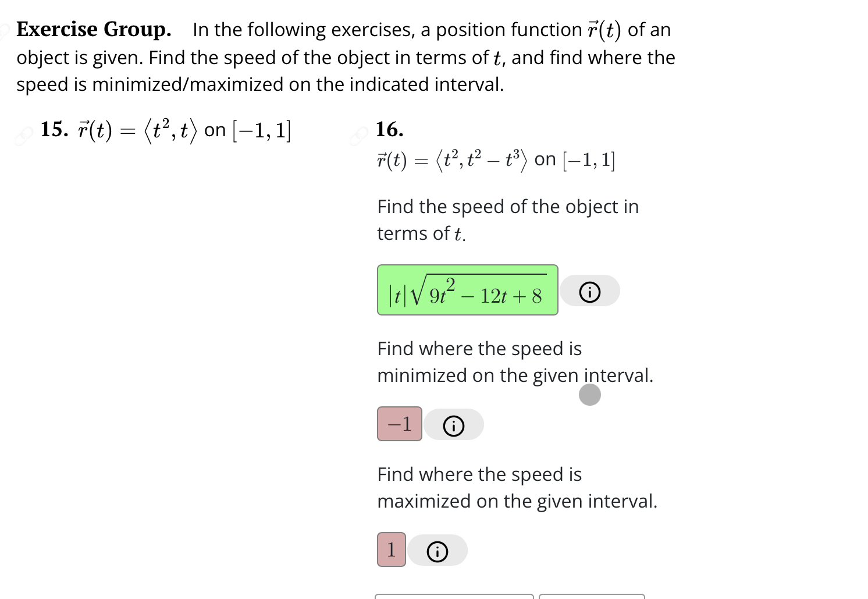Open the info popup beside the speed formula answer
This screenshot has width=868, height=599.
590,291
